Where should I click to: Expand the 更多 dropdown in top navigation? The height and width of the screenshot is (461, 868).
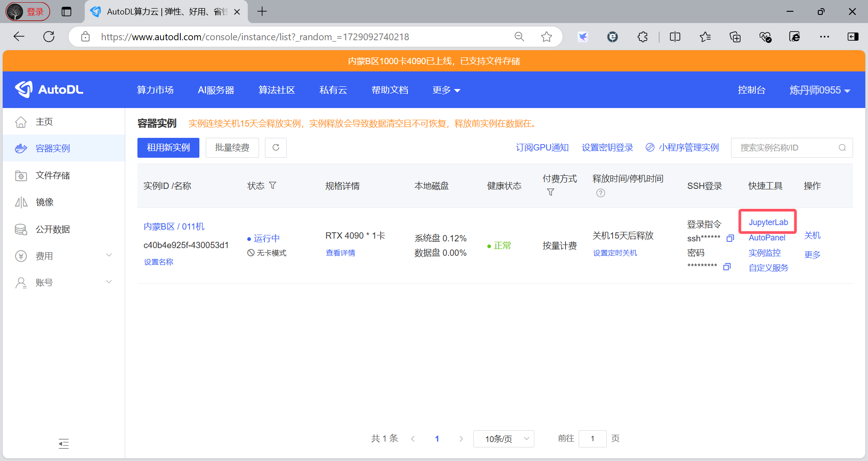446,90
